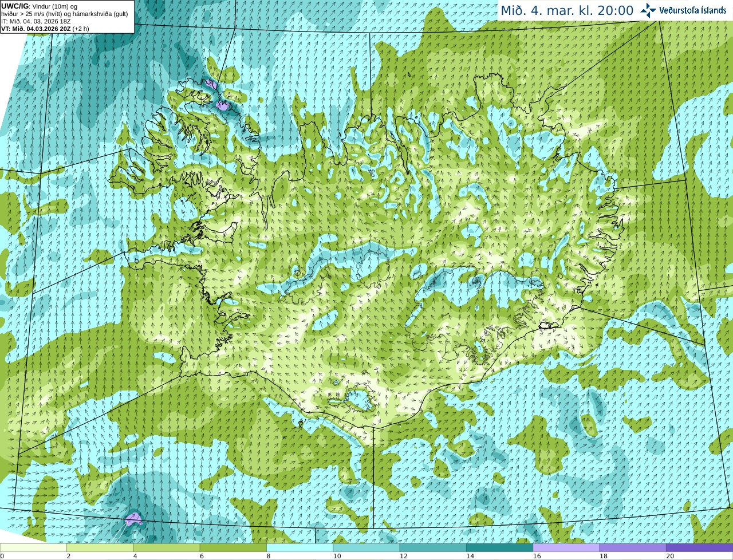Select the 10–12 m/s legend swatch
Viewport: 733px width, 560px height.
(366, 547)
